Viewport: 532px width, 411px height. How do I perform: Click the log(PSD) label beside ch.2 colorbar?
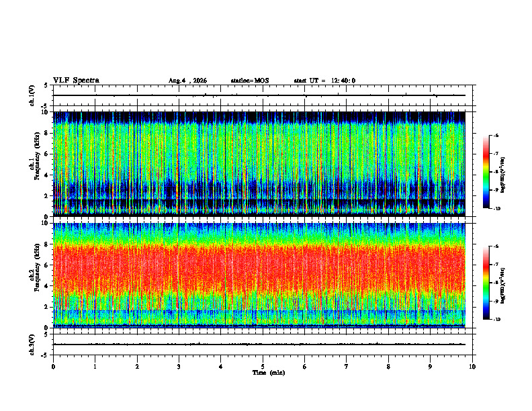[x=503, y=285]
